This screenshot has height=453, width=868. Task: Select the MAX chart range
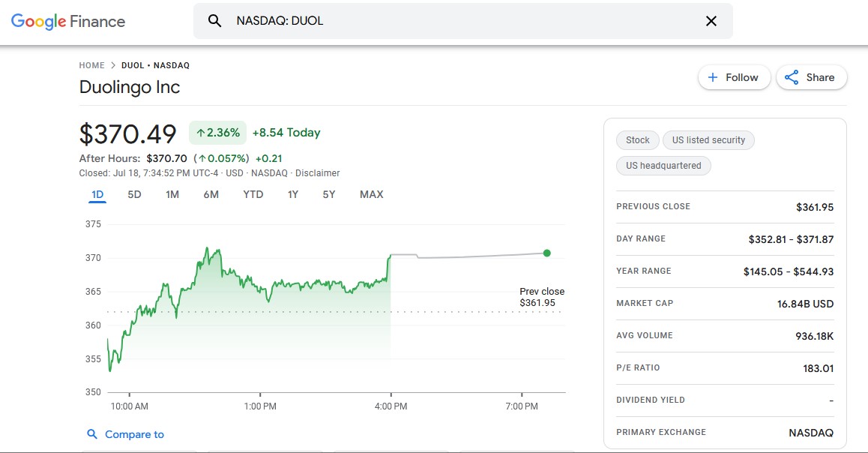coord(371,194)
